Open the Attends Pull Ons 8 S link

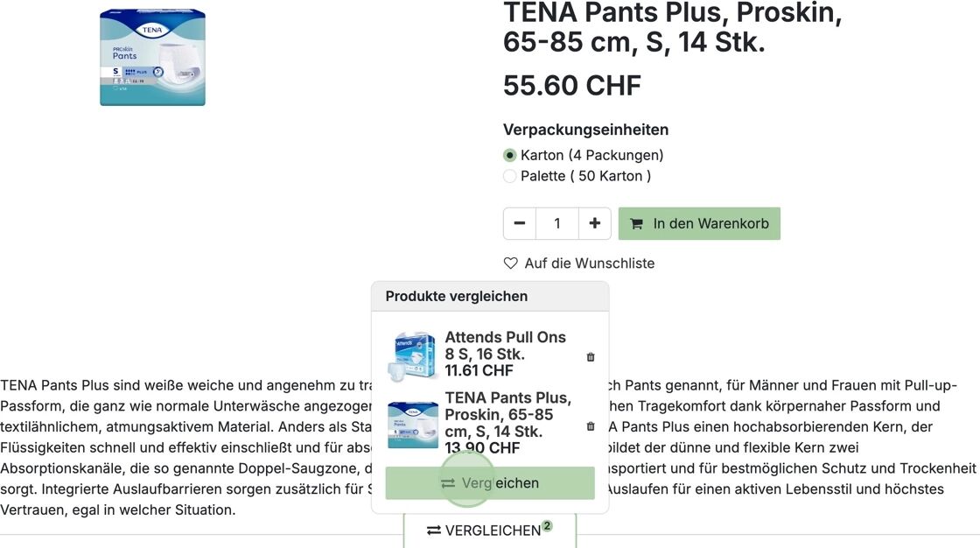pyautogui.click(x=505, y=346)
